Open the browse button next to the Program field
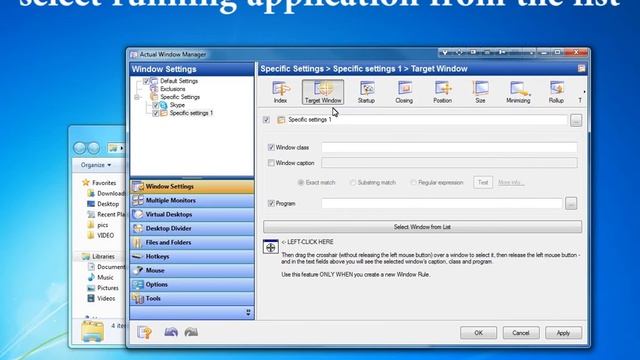Viewport: 640px width, 360px height. coord(571,203)
